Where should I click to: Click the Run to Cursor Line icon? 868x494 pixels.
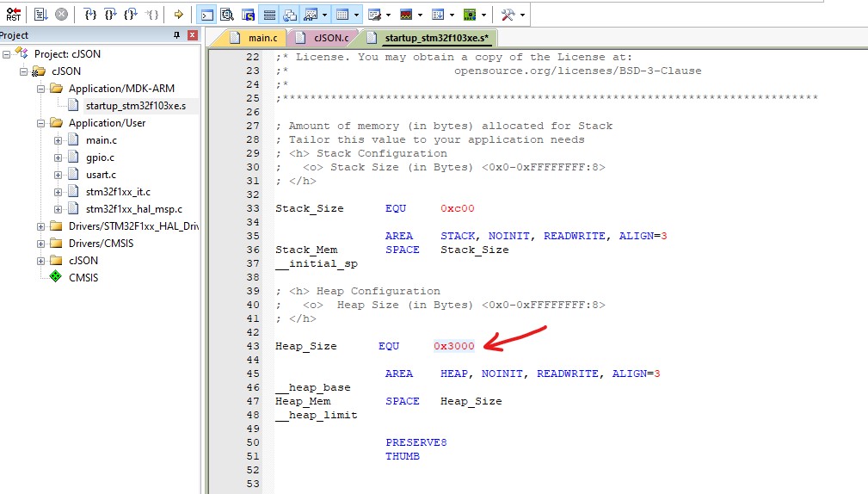pos(151,15)
